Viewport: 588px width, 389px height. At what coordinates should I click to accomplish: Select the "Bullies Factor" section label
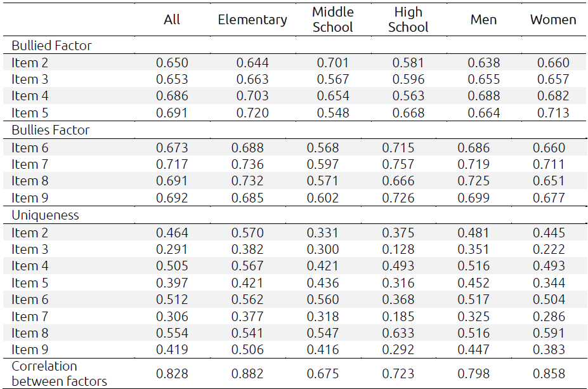(51, 130)
